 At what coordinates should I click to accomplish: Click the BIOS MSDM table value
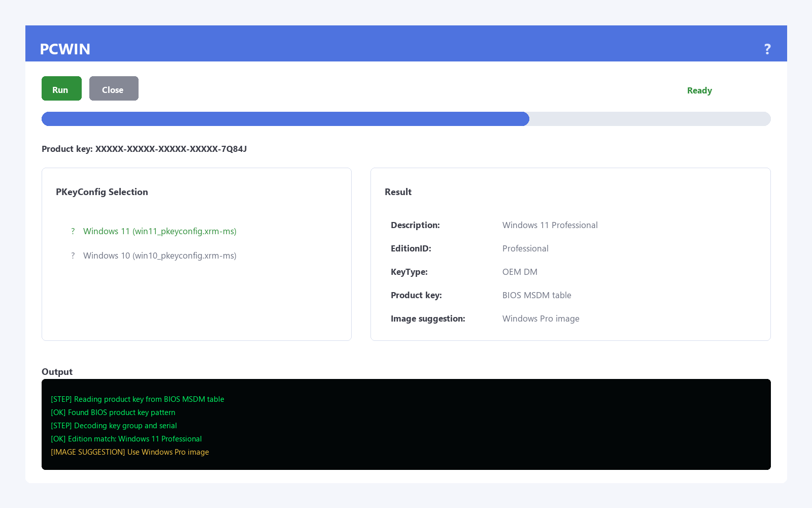(x=537, y=295)
